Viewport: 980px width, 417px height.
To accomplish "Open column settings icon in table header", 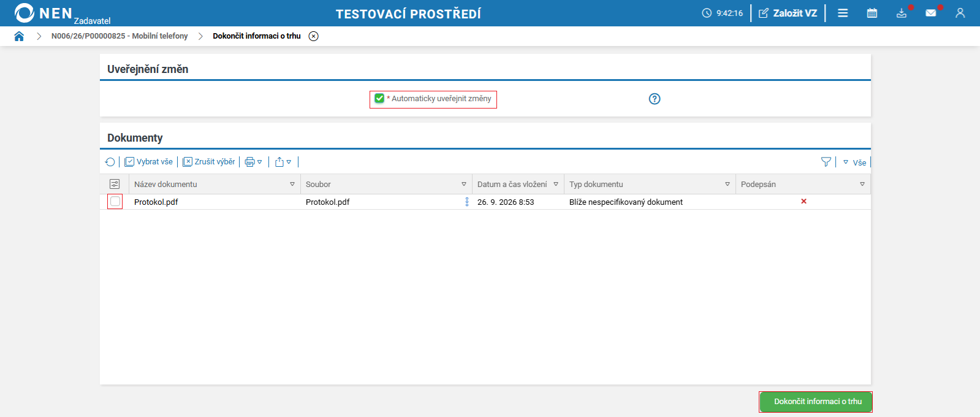I will click(115, 184).
